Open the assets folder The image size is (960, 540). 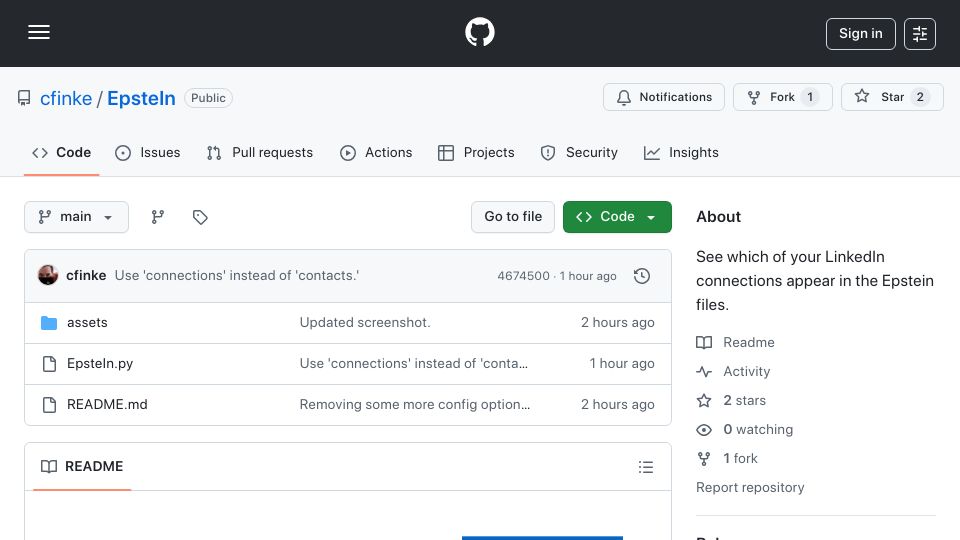tap(87, 323)
